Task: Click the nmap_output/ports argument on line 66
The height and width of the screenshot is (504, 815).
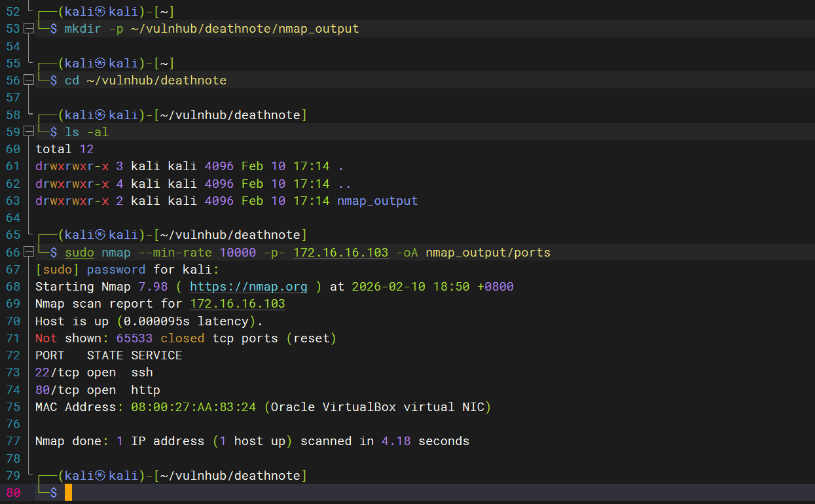Action: pyautogui.click(x=488, y=253)
